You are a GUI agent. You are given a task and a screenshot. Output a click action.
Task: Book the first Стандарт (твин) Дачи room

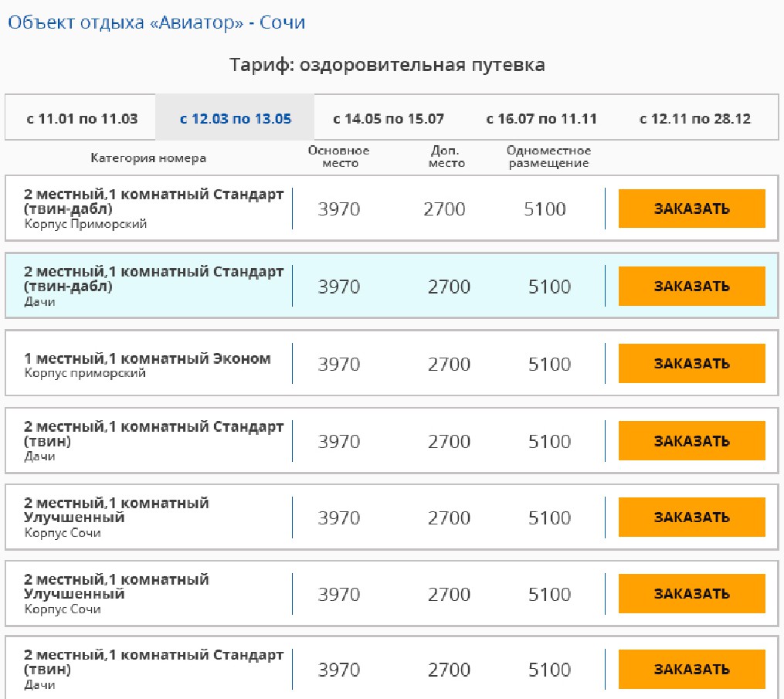(691, 441)
